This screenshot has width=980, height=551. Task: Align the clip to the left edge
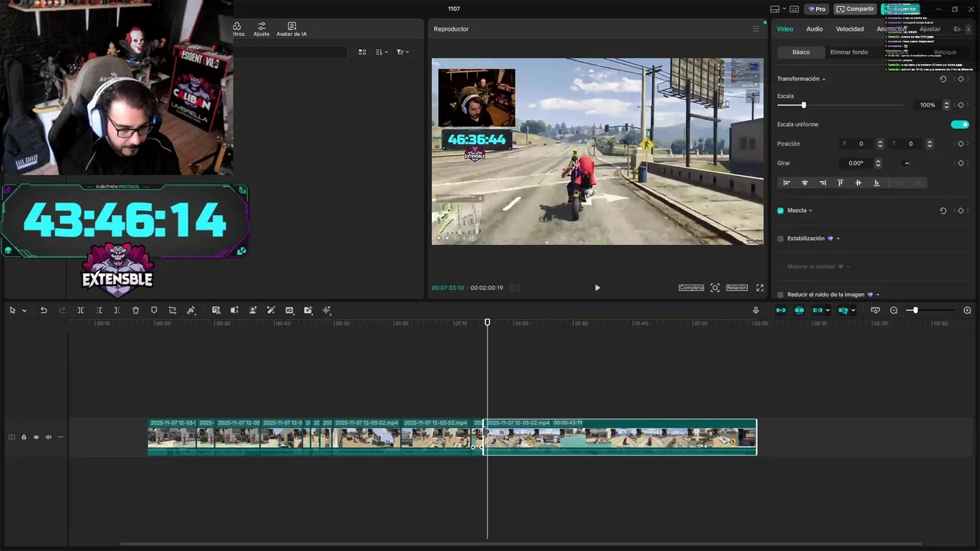point(786,183)
